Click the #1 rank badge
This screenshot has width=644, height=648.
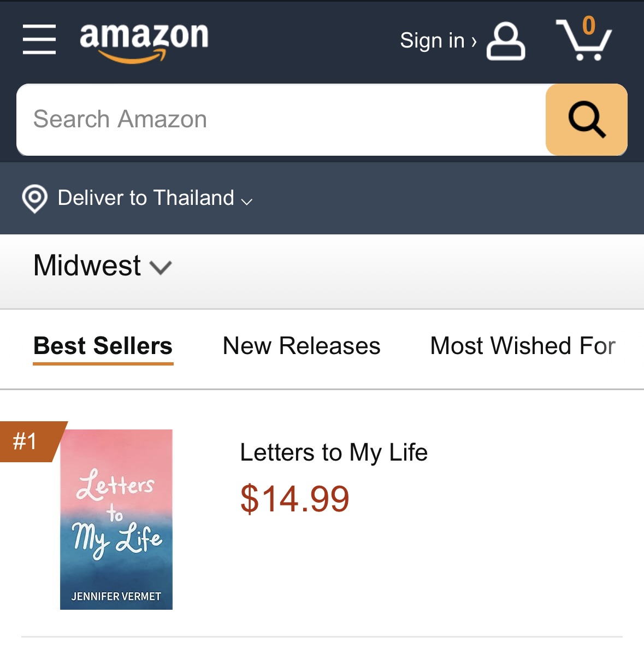pos(26,441)
